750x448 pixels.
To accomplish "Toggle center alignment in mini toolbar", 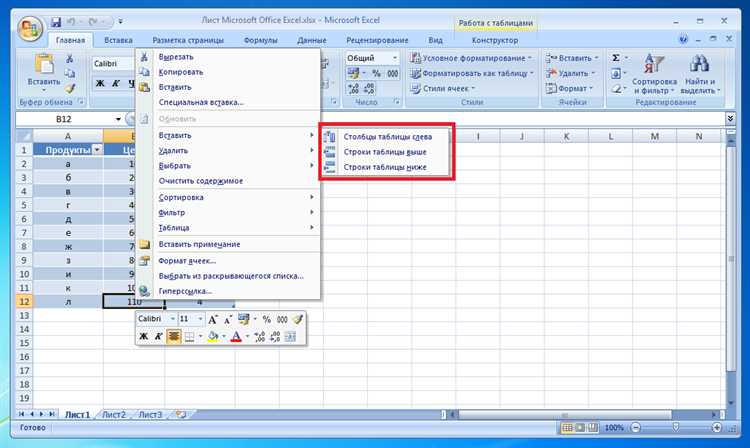I will click(x=174, y=337).
